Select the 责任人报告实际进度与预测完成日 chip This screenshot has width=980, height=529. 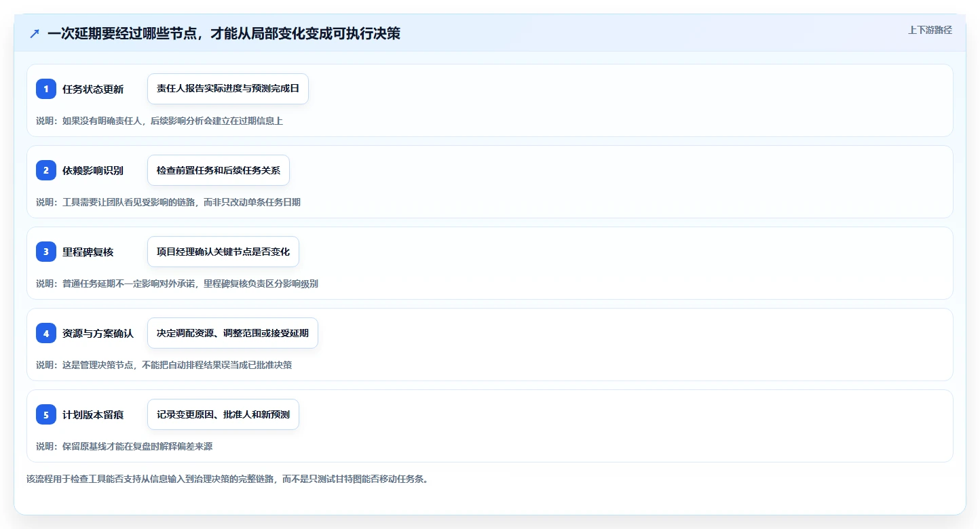228,89
